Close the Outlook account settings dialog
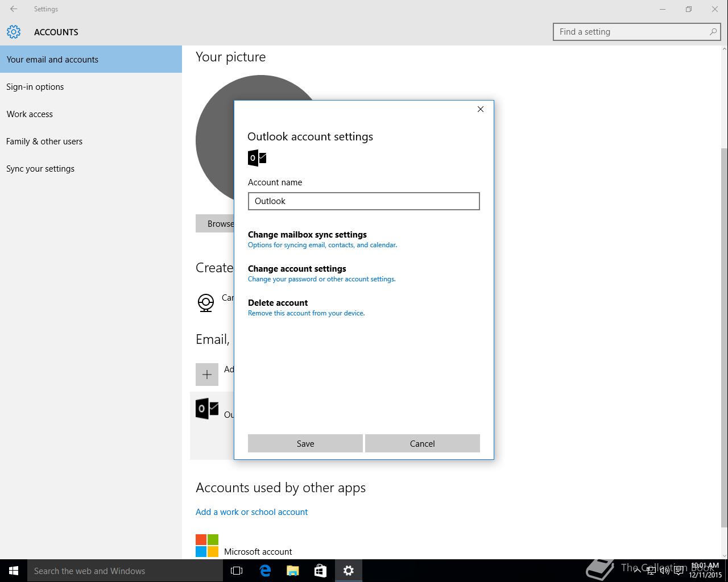 pos(481,109)
